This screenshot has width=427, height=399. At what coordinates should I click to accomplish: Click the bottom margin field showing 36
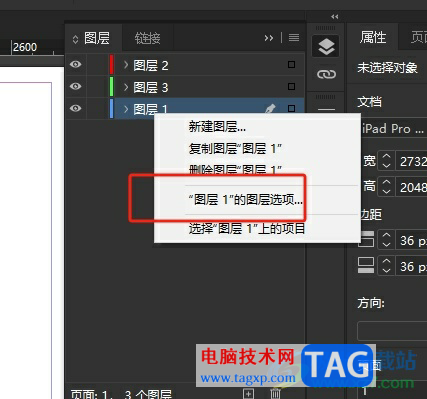click(x=412, y=266)
